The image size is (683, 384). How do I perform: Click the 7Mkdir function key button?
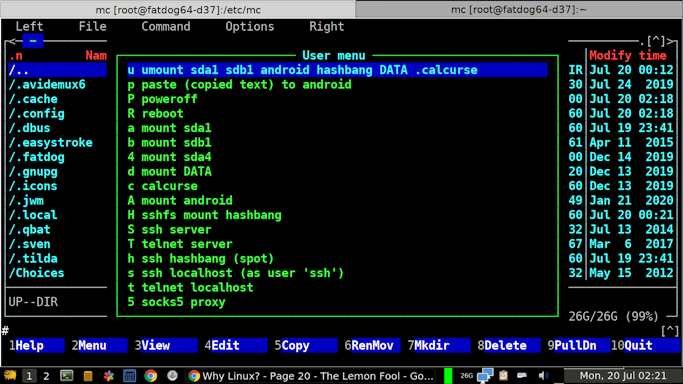(x=439, y=346)
